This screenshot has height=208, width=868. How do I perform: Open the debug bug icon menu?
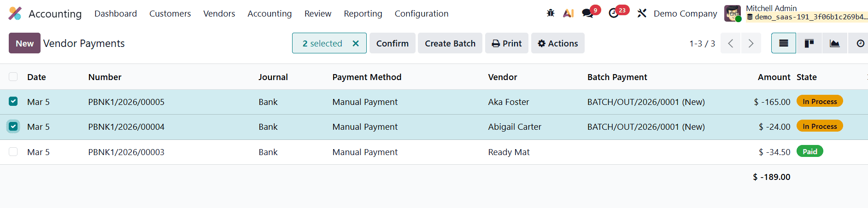(550, 13)
